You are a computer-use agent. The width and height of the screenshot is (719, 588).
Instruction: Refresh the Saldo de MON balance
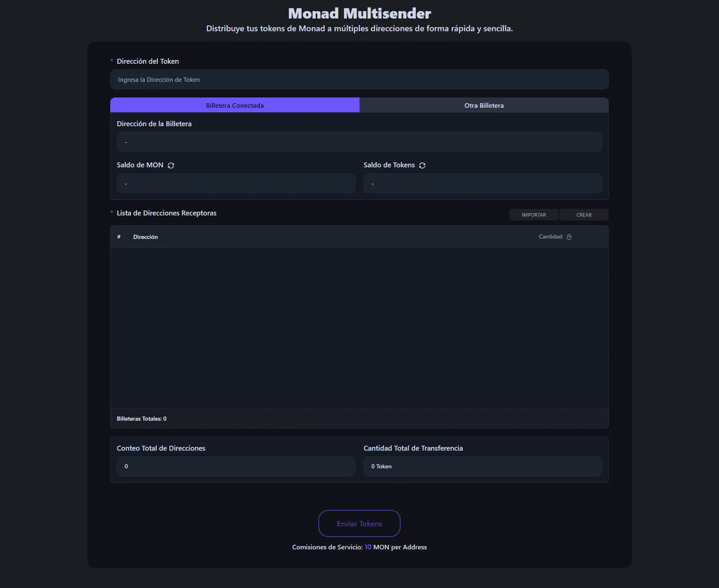(171, 165)
